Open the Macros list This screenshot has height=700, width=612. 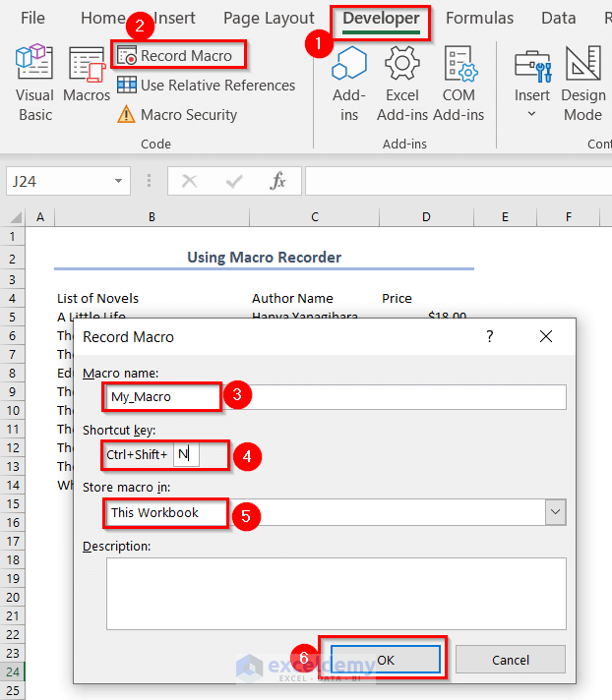87,75
